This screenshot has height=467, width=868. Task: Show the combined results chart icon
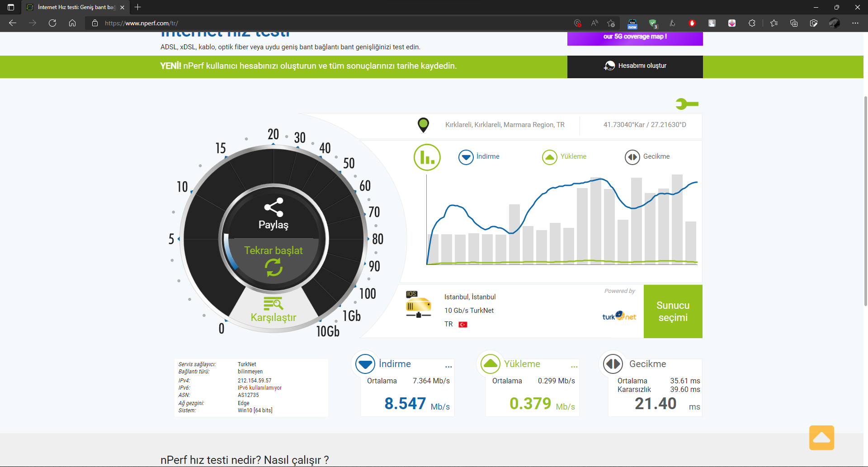[x=427, y=157]
